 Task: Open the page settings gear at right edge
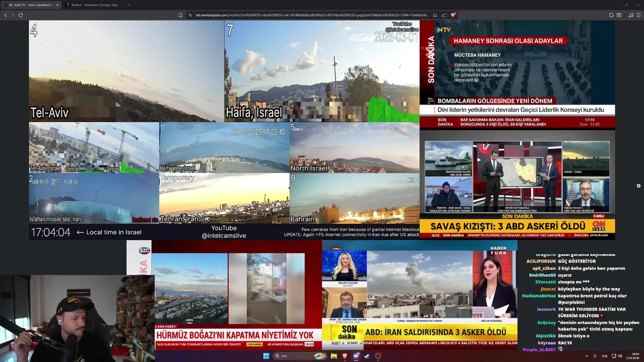[x=638, y=186]
